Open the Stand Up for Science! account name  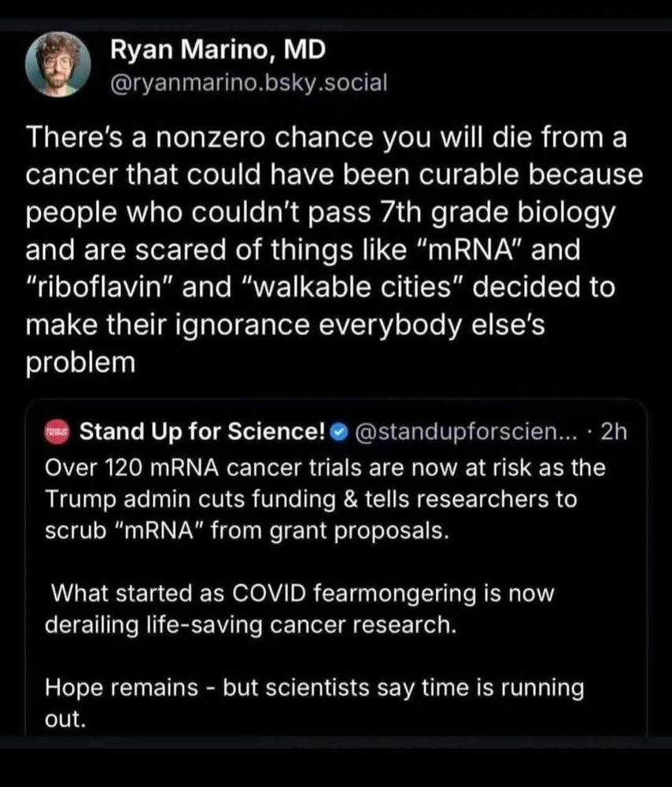pos(203,432)
